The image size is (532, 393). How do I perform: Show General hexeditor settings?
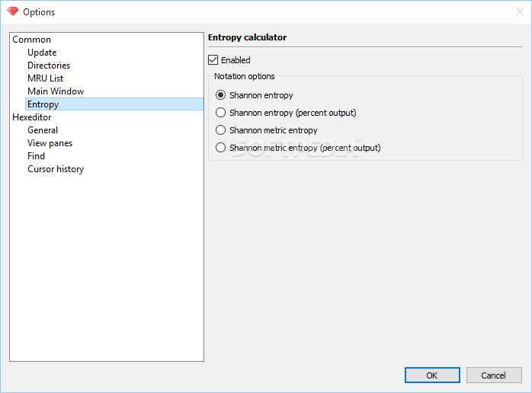[x=43, y=130]
